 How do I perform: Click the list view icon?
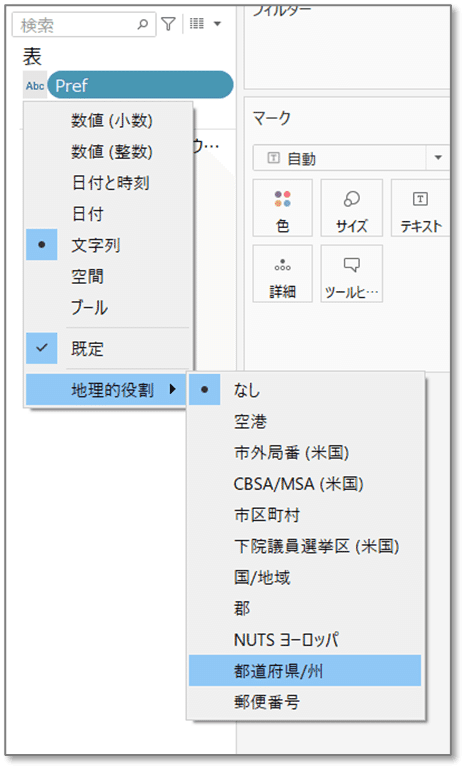(x=197, y=23)
